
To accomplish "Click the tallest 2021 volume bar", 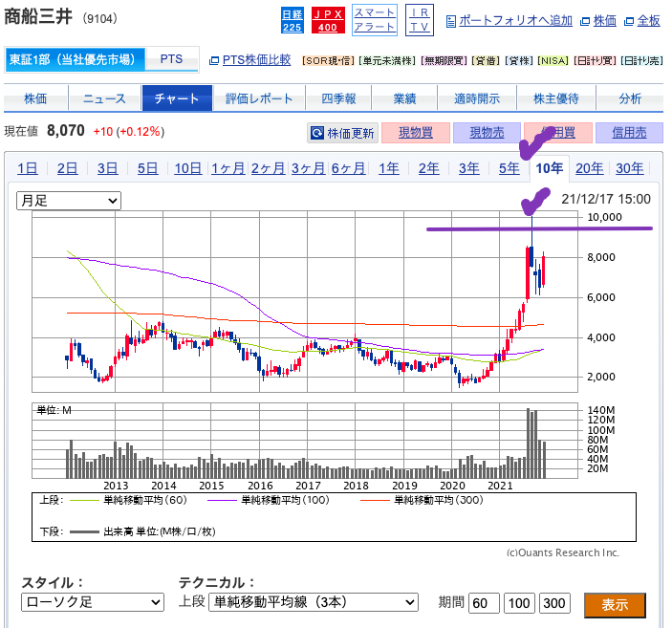I will tap(528, 444).
